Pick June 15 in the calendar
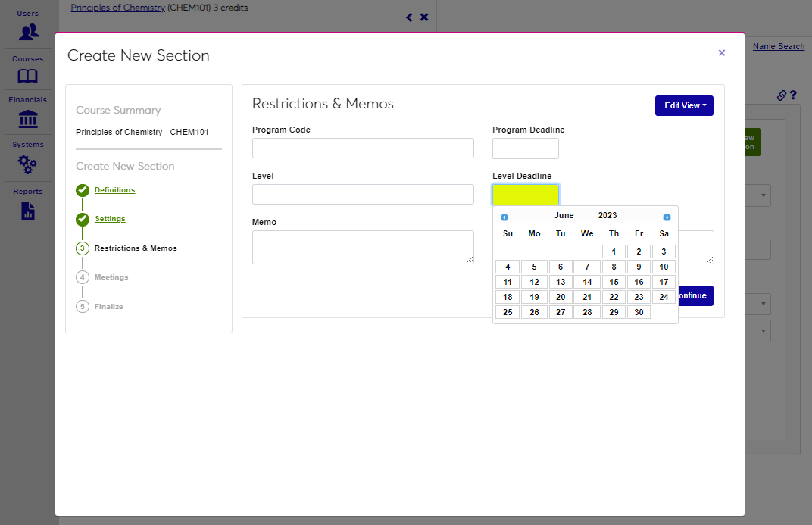The height and width of the screenshot is (525, 812). pyautogui.click(x=614, y=282)
